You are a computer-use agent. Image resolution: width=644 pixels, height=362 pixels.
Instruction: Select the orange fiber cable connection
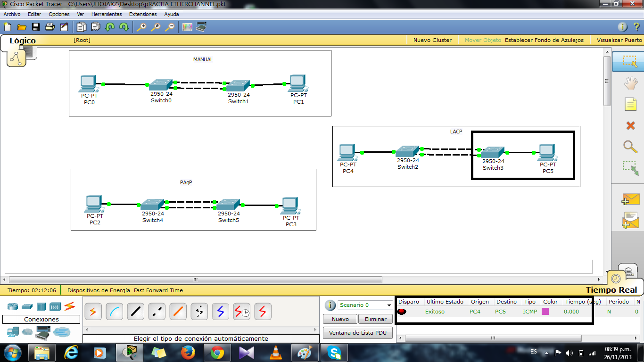tap(178, 311)
